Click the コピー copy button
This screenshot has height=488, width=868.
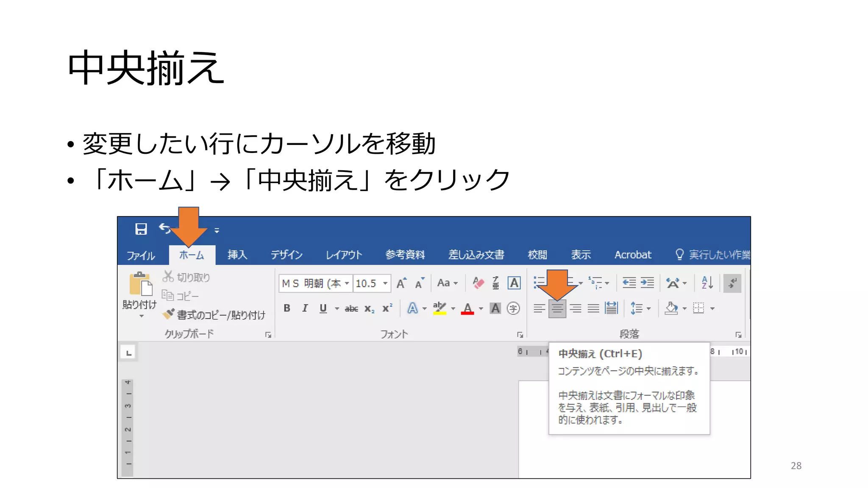(180, 296)
